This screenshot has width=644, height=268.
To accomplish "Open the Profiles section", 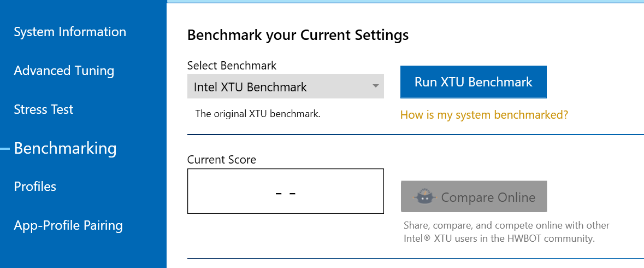I will point(35,187).
